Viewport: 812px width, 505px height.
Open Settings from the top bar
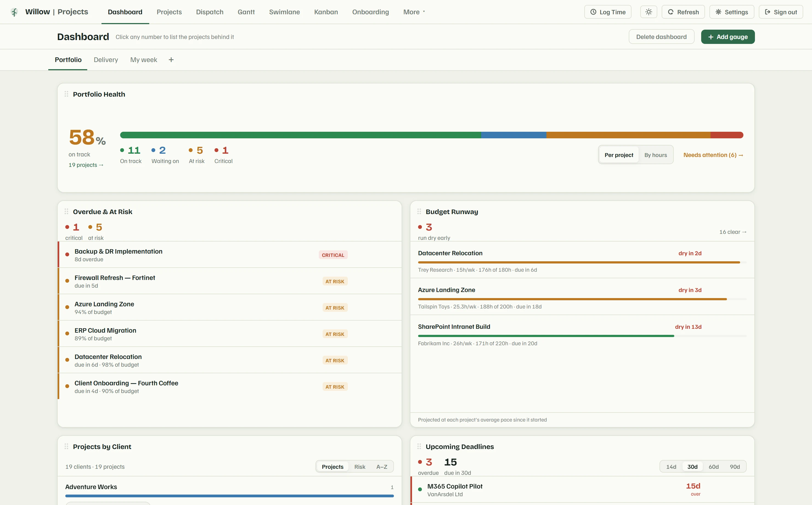[732, 12]
